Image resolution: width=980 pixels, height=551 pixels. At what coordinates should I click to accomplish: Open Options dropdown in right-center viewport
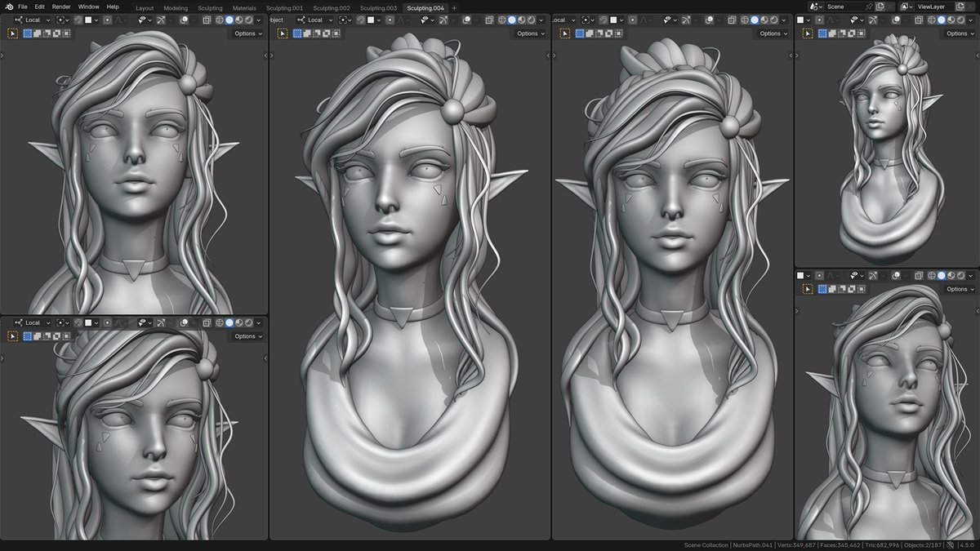click(x=773, y=33)
